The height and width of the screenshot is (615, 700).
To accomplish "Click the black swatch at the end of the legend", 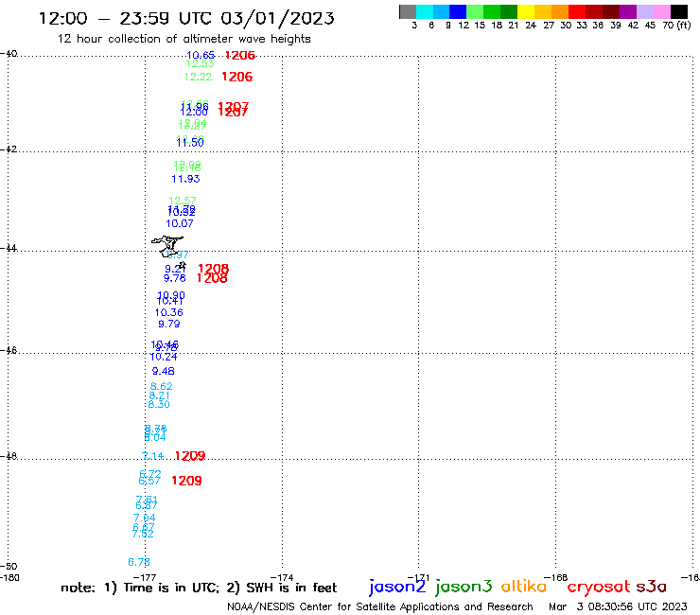I will tap(678, 11).
